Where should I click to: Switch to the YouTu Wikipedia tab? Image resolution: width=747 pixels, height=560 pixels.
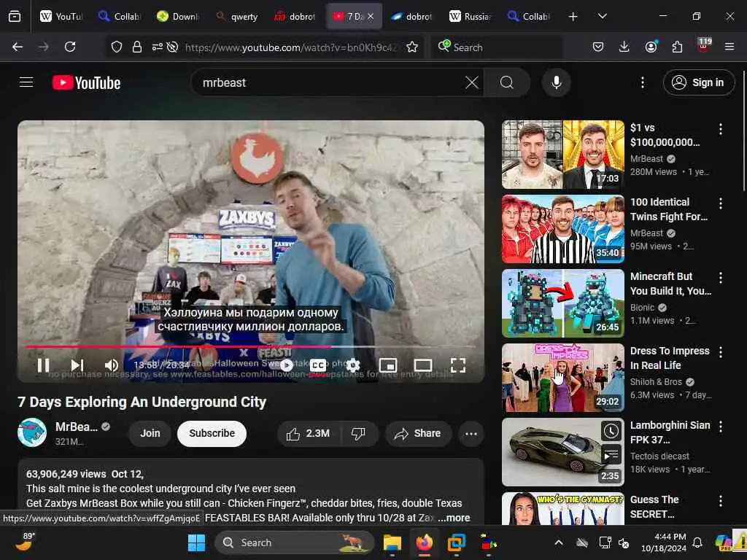pyautogui.click(x=61, y=17)
